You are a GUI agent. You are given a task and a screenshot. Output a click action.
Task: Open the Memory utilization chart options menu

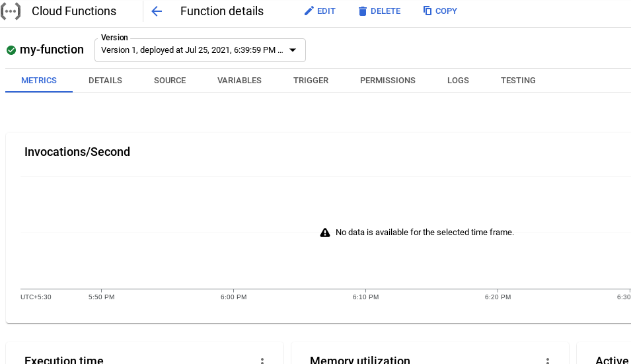[548, 361]
